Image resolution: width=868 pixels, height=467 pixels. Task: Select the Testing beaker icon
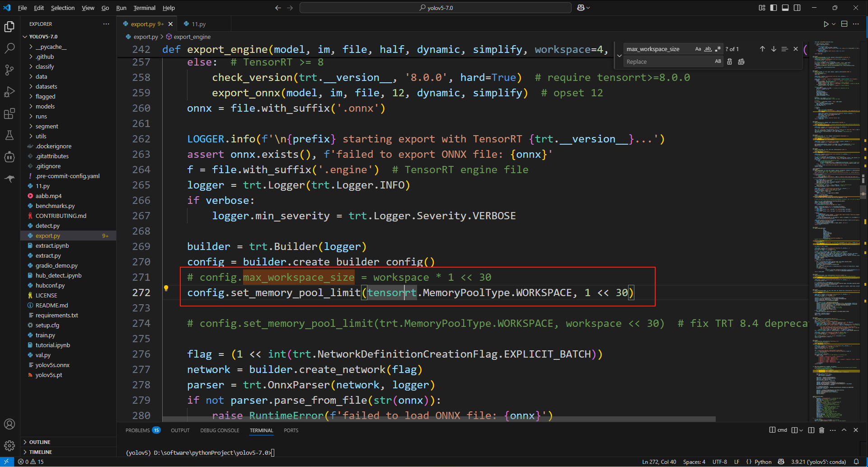(x=9, y=135)
